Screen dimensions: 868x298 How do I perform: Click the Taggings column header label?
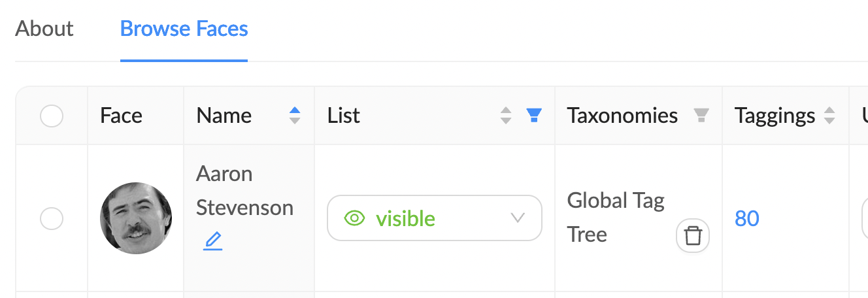(x=775, y=116)
